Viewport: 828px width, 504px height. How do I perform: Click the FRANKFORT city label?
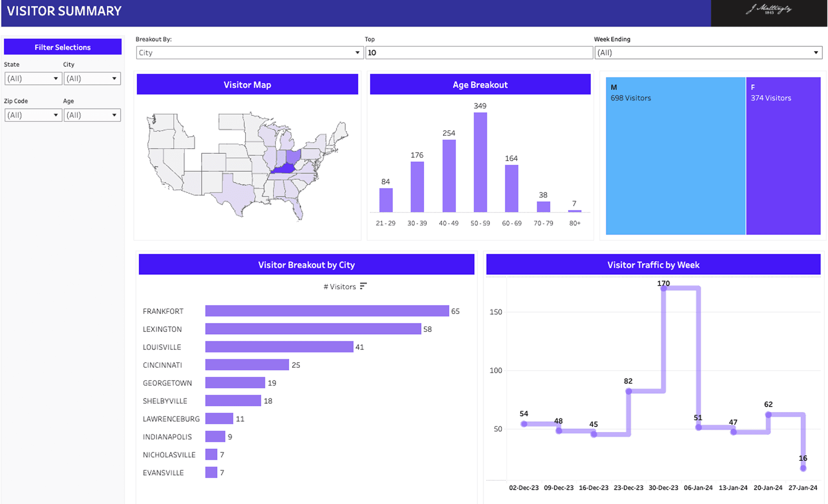coord(163,311)
